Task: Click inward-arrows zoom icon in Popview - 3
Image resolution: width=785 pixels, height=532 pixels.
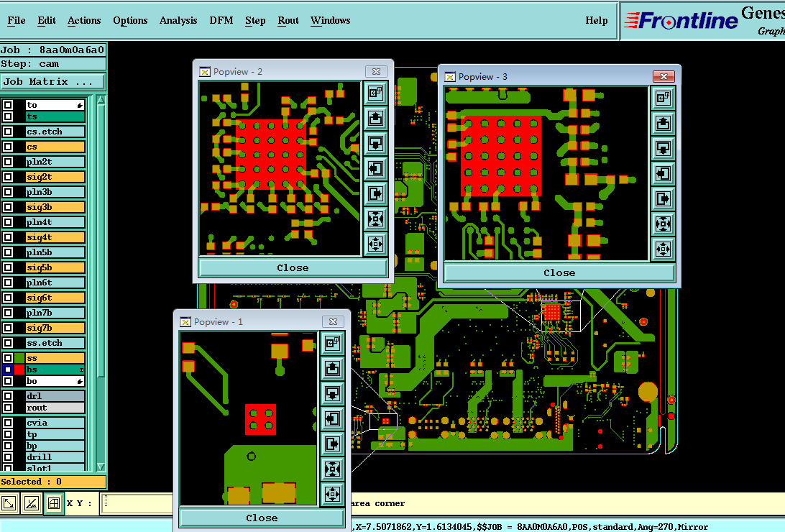Action: pos(663,224)
